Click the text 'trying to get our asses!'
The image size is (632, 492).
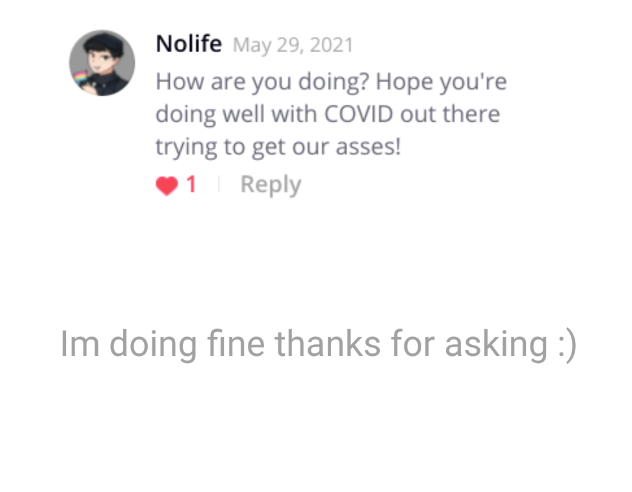pos(277,146)
